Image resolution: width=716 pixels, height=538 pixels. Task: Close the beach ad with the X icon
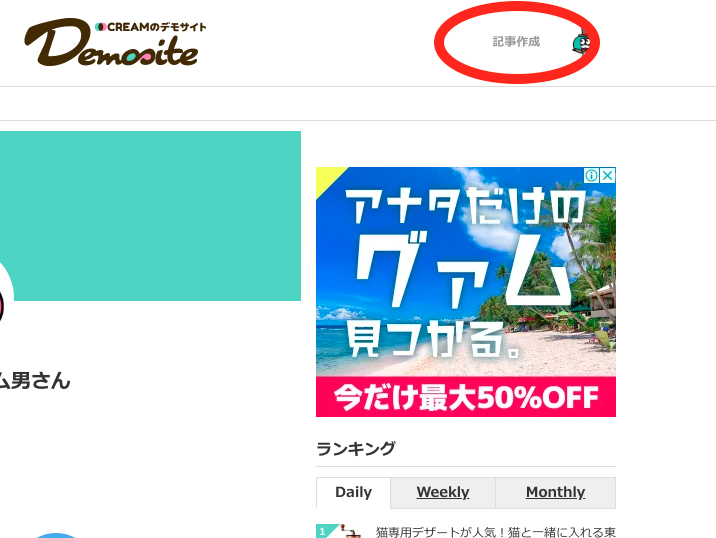pyautogui.click(x=607, y=175)
